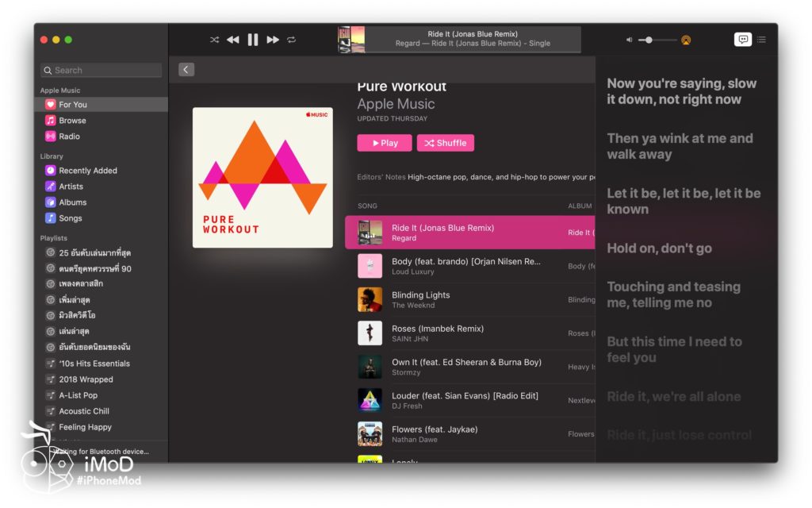The image size is (812, 508).
Task: Open the Browse section
Action: (72, 121)
